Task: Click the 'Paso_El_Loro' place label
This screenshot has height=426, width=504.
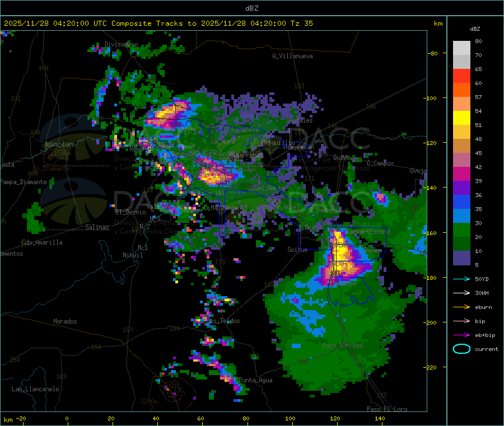Action: click(388, 409)
